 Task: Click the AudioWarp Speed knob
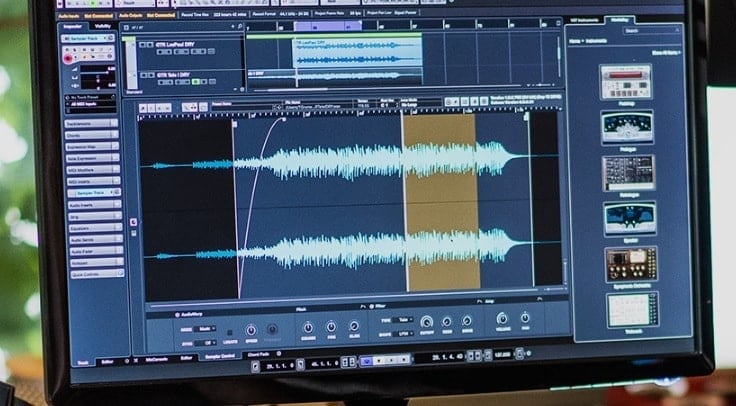251,330
